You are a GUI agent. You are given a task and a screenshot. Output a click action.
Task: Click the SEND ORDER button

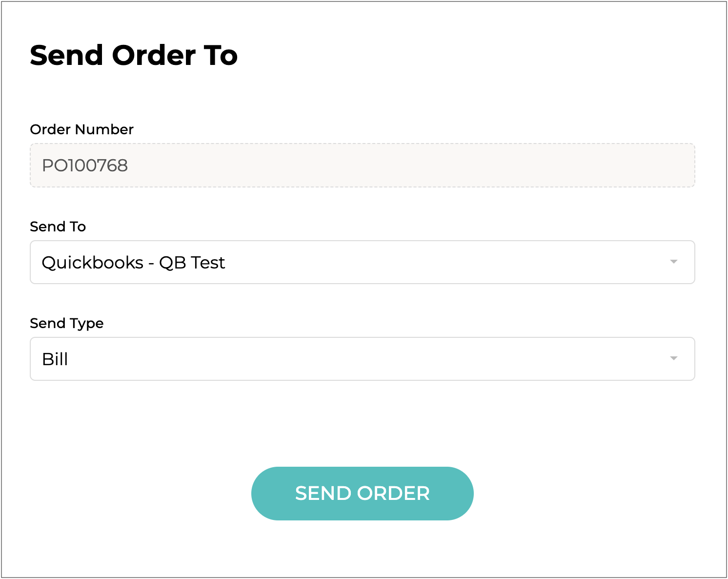point(362,493)
